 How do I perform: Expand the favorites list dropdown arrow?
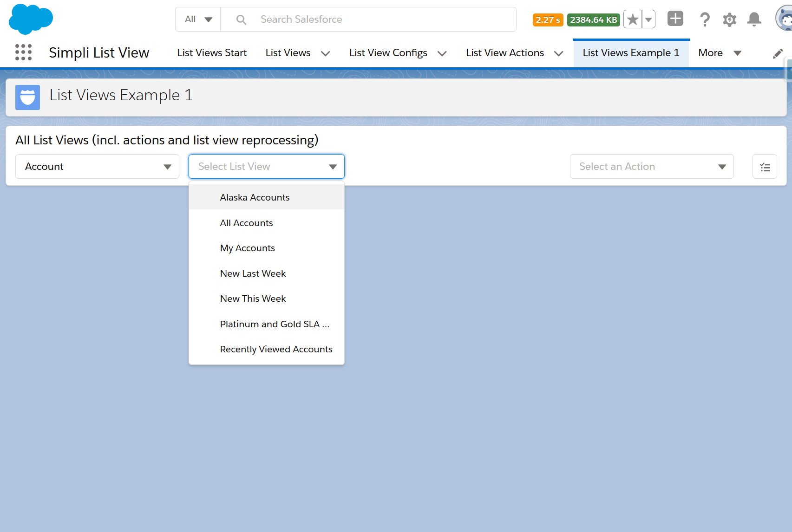[648, 19]
